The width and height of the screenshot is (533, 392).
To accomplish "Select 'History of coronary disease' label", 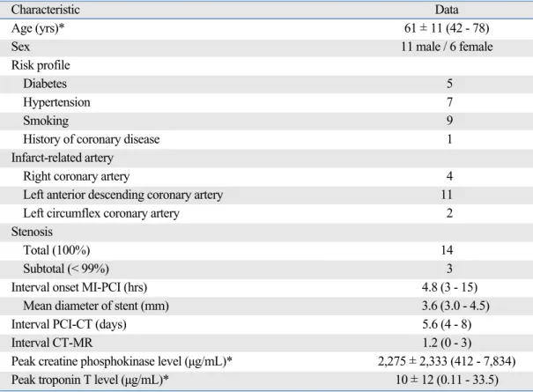I will [x=91, y=139].
